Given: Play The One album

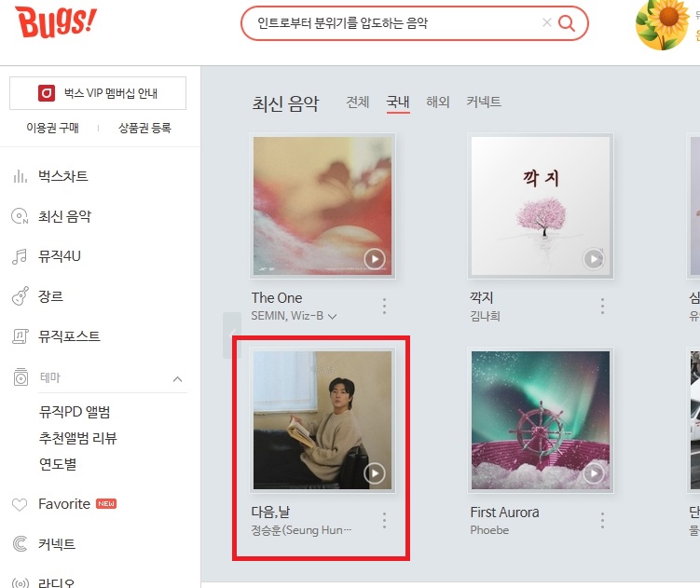Looking at the screenshot, I should point(375,259).
